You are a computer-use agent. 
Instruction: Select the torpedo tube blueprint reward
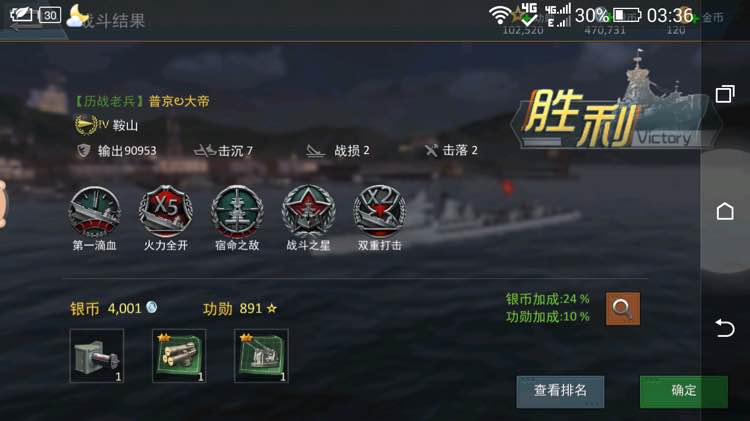[x=179, y=355]
